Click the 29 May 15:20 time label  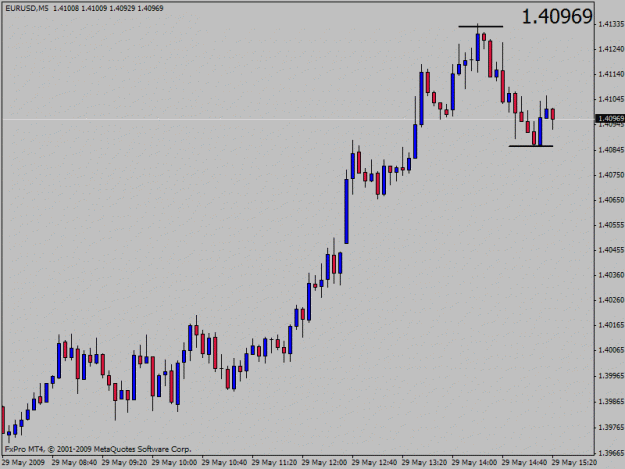coord(574,463)
